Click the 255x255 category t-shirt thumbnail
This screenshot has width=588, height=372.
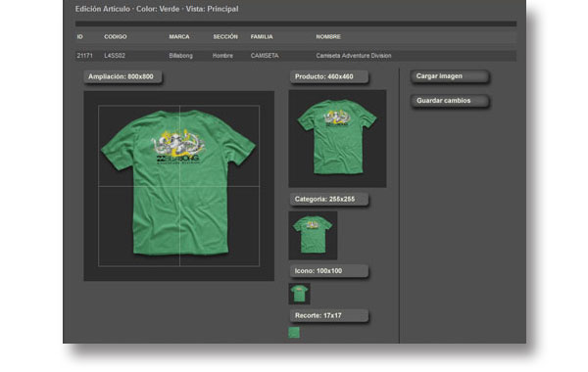pyautogui.click(x=313, y=236)
